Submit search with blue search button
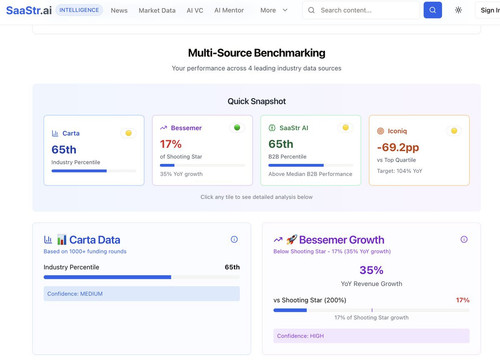Image resolution: width=500 pixels, height=362 pixels. click(x=433, y=10)
